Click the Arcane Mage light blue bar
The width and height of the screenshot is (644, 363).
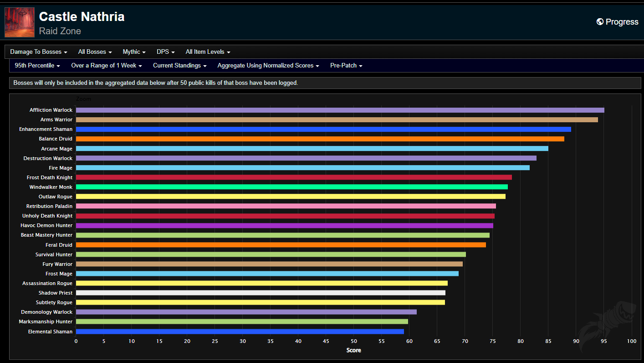[312, 149]
